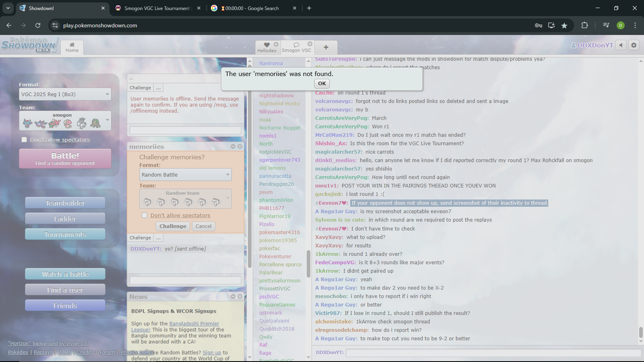644x362 pixels.
Task: Click Challenge button in upper PM window
Action: click(140, 88)
